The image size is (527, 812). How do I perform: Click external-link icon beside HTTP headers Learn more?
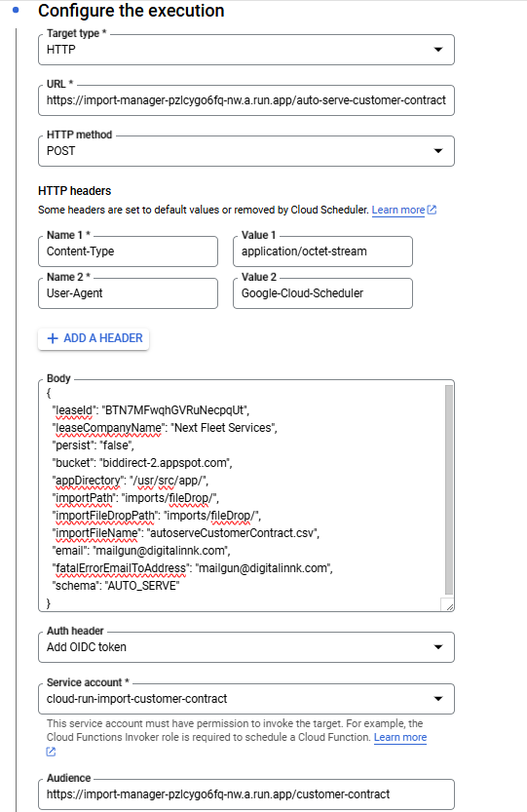click(432, 210)
